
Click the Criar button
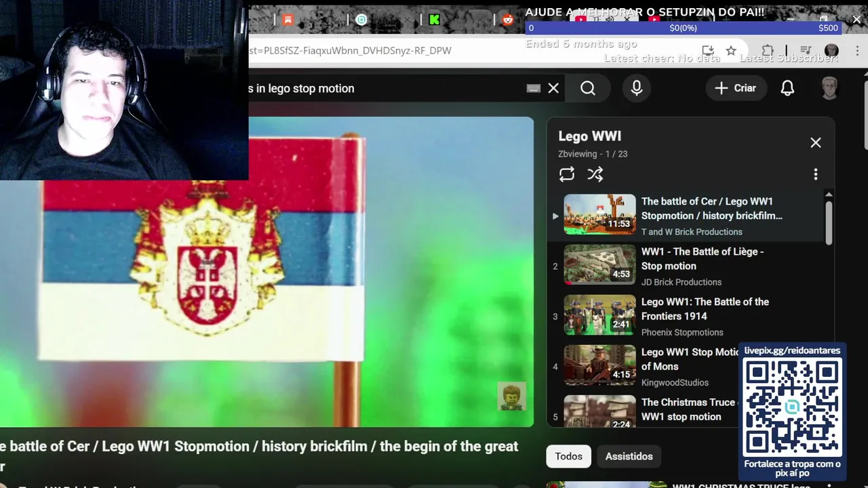[x=735, y=88]
